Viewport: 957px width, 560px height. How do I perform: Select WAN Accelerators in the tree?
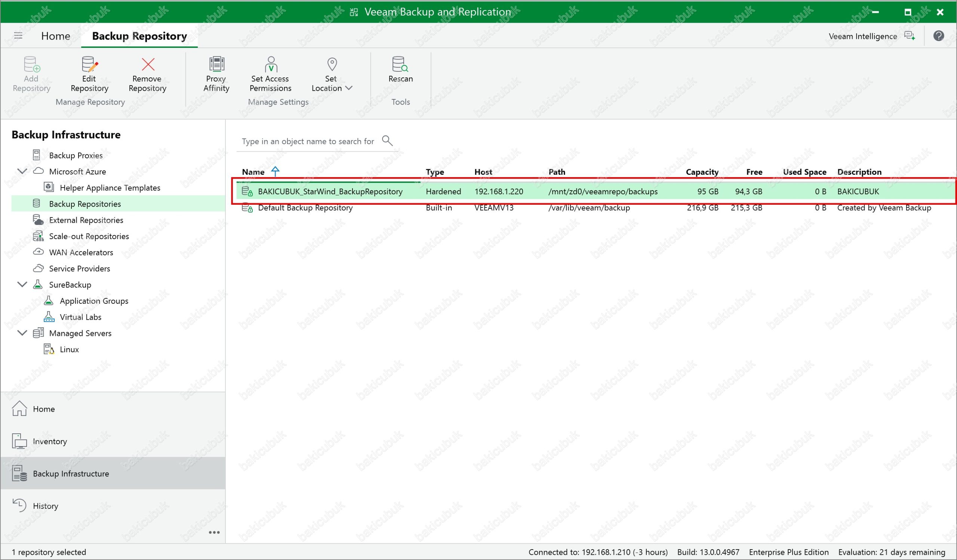pos(81,252)
